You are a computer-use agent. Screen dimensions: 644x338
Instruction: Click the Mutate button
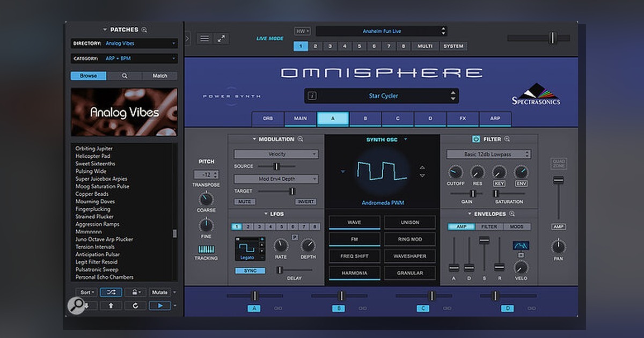(x=159, y=292)
